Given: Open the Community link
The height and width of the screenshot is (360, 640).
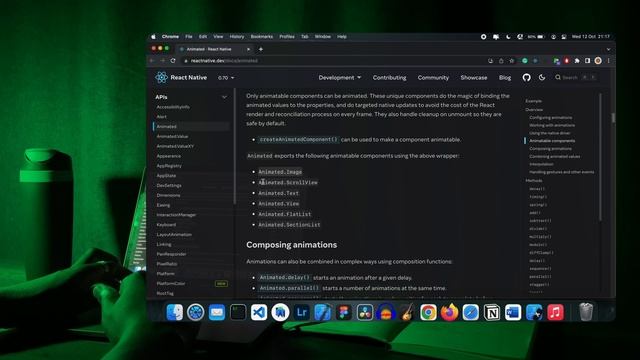Looking at the screenshot, I should [433, 78].
